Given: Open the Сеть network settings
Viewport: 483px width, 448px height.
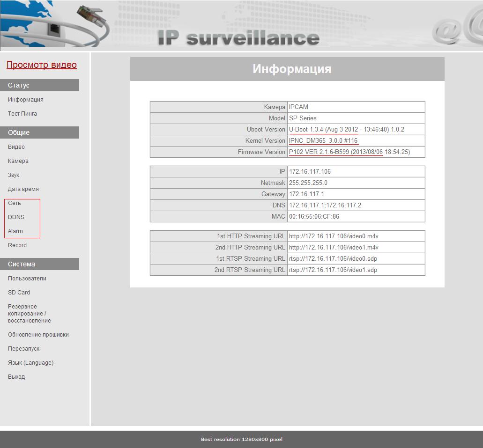Looking at the screenshot, I should point(15,203).
